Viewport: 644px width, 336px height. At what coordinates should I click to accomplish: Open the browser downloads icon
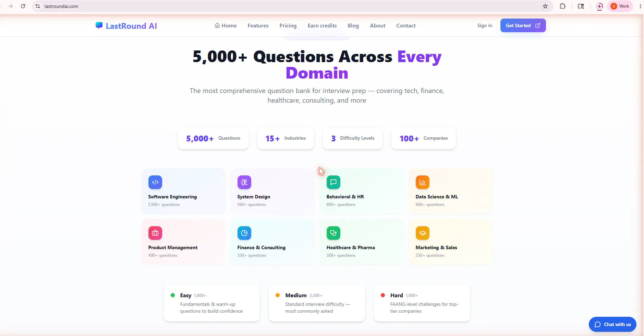tap(599, 6)
